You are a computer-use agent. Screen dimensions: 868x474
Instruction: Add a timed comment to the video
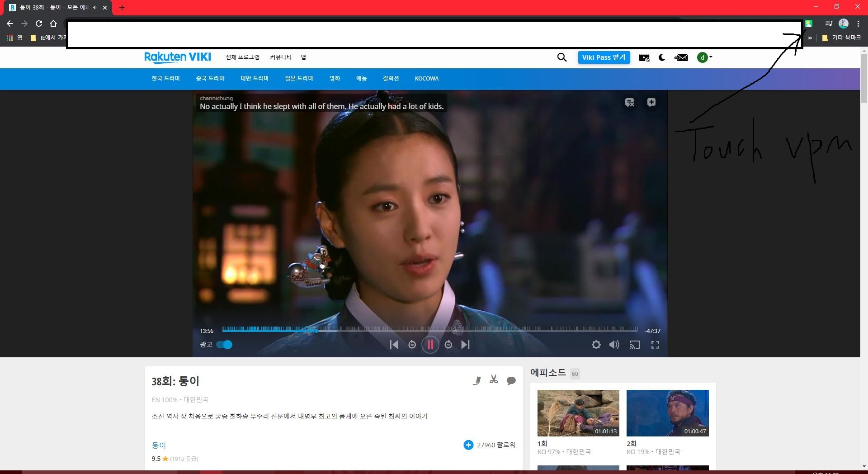coord(651,103)
